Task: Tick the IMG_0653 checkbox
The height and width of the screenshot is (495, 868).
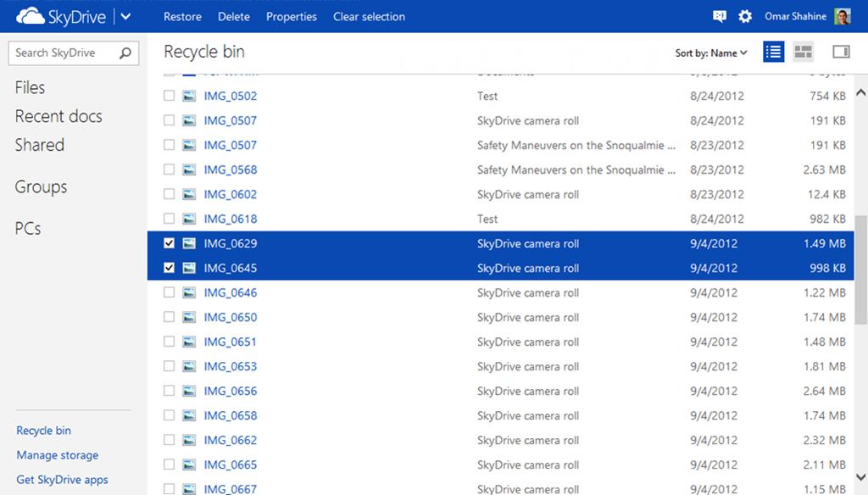Action: coord(169,366)
